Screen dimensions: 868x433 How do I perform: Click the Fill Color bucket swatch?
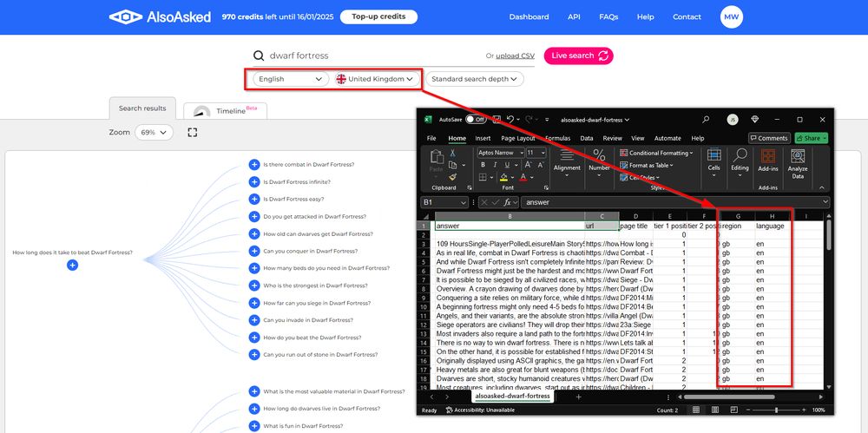(503, 177)
